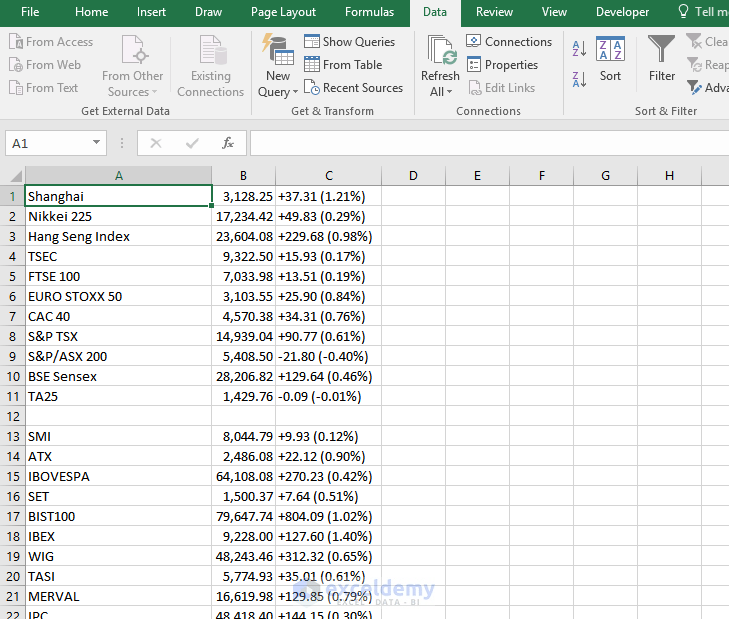This screenshot has width=729, height=619.
Task: Click the Refresh All icon
Action: pyautogui.click(x=440, y=50)
